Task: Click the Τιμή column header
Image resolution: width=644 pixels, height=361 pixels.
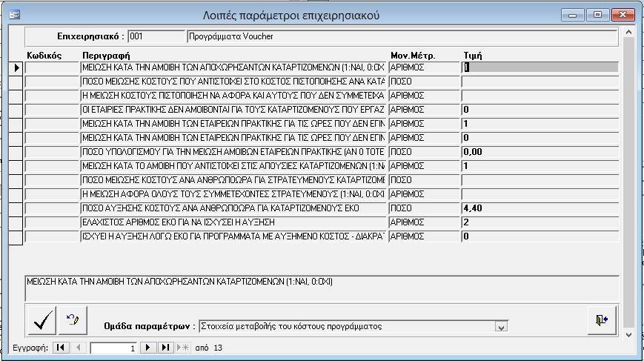Action: point(473,55)
